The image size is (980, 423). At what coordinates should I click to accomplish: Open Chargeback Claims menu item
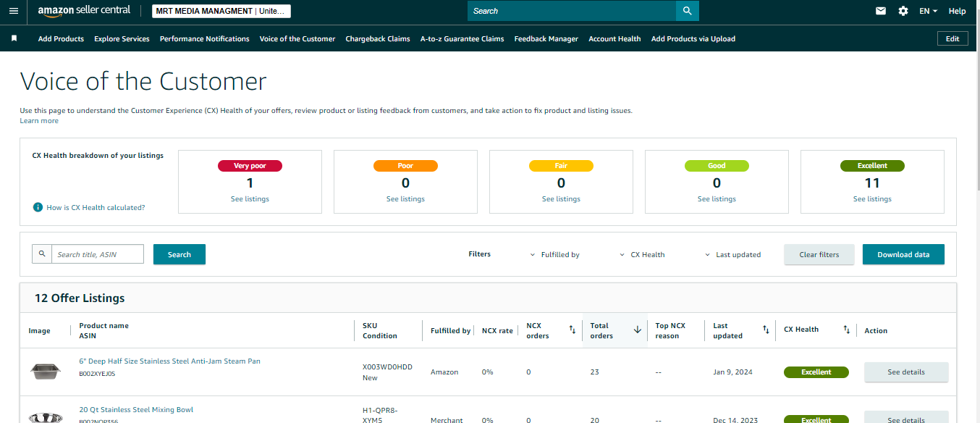tap(378, 38)
